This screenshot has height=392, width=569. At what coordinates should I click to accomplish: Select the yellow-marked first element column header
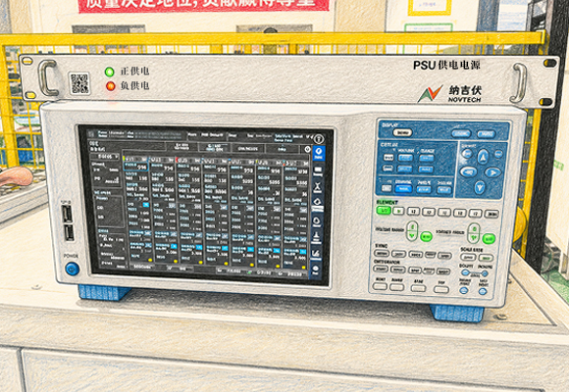click(135, 159)
